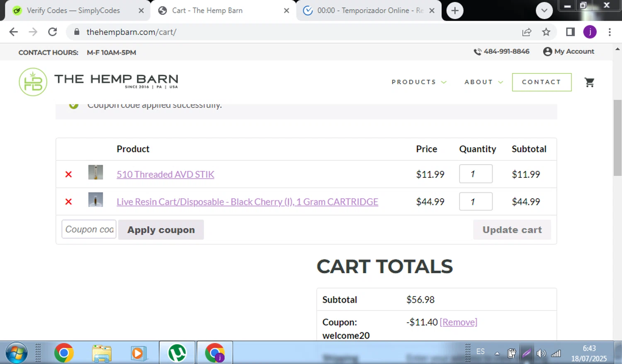Image resolution: width=622 pixels, height=364 pixels.
Task: Open Live Resin Cart Black Cherry link
Action: pyautogui.click(x=248, y=201)
